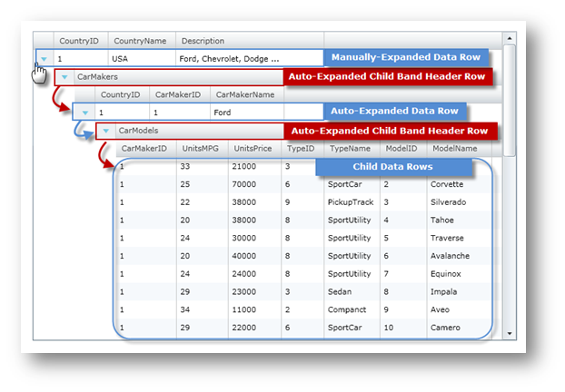565x392 pixels.
Task: Select the ModelName column header
Action: [454, 148]
